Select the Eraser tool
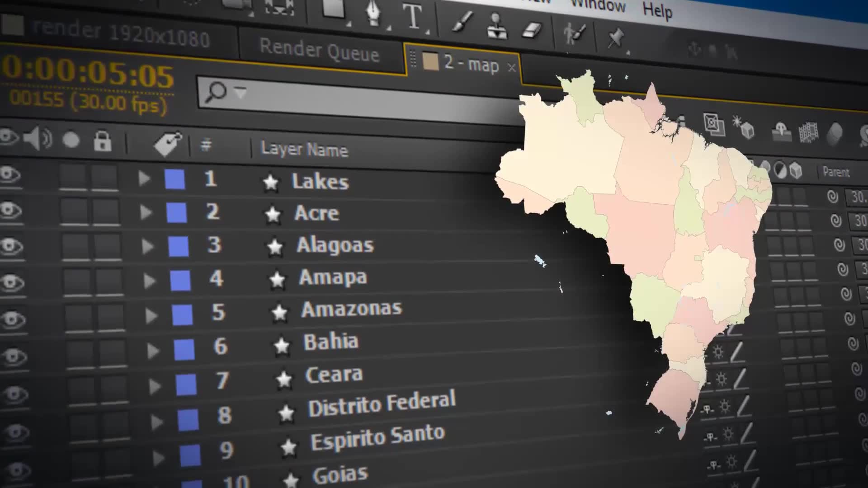 532,30
